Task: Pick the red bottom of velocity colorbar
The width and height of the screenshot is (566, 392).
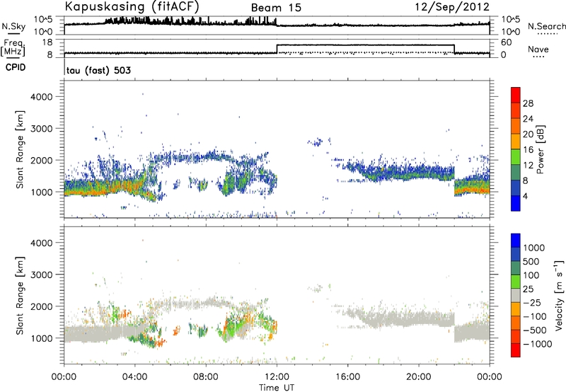Action: [516, 350]
